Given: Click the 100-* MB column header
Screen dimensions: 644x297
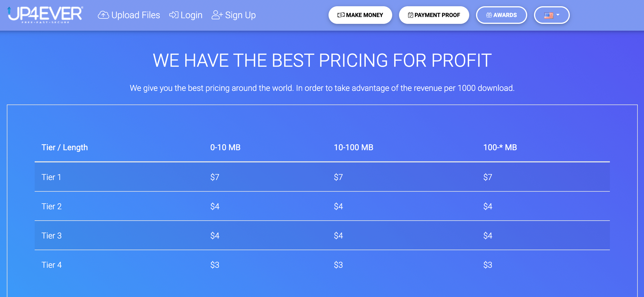Looking at the screenshot, I should click(500, 147).
